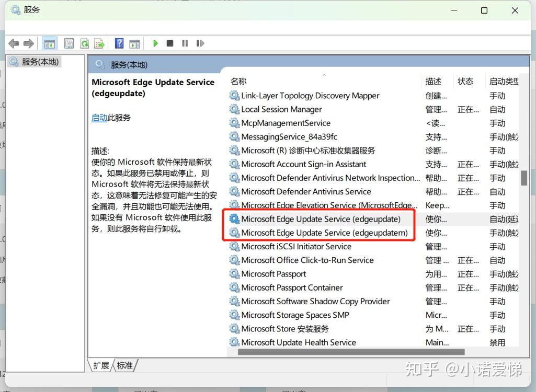Click the 启动 link to start the service
Image resolution: width=536 pixels, height=392 pixels.
pyautogui.click(x=99, y=118)
